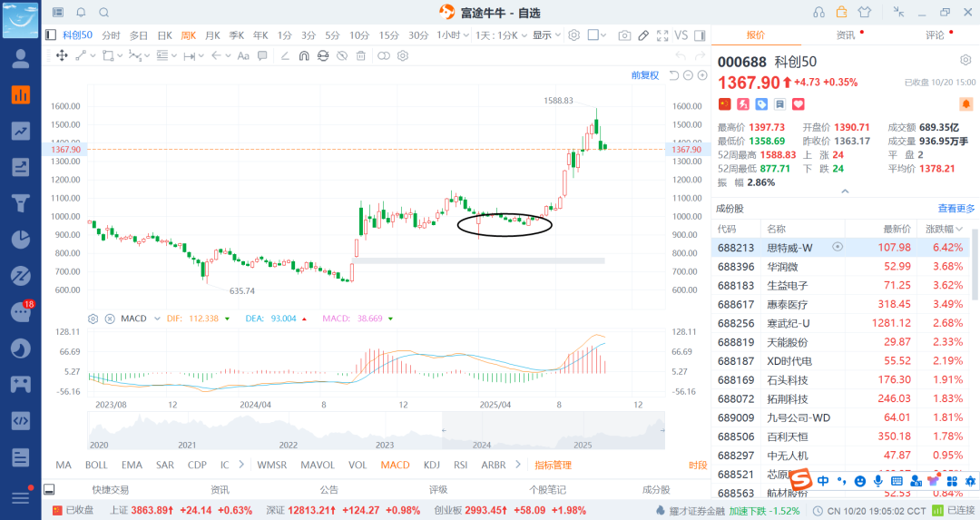Toggle right sidebar panel icon

tap(700, 35)
